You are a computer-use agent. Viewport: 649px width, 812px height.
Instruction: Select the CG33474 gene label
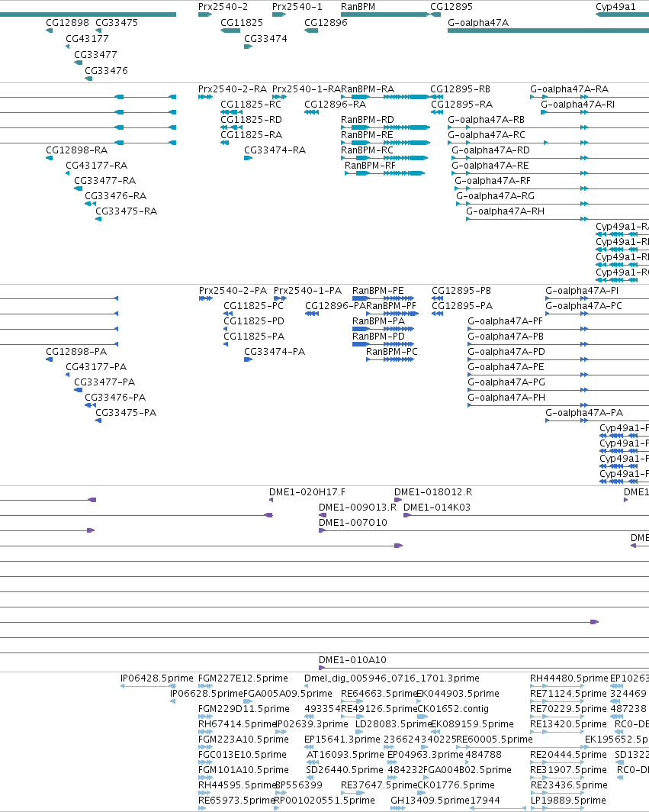(x=265, y=39)
